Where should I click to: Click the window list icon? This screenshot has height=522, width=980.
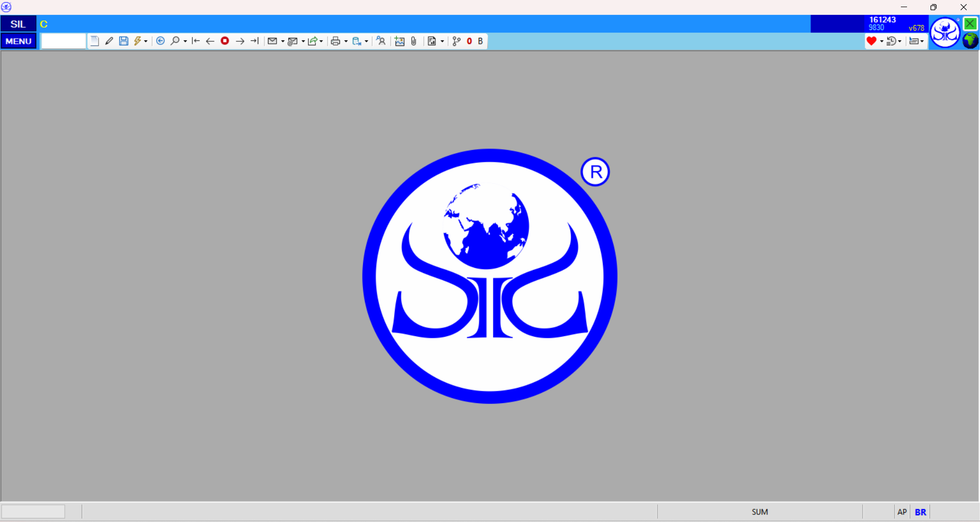914,41
